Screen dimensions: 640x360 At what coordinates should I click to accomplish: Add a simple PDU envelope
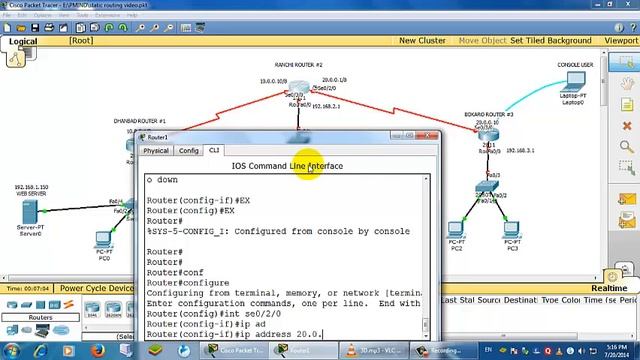627,199
